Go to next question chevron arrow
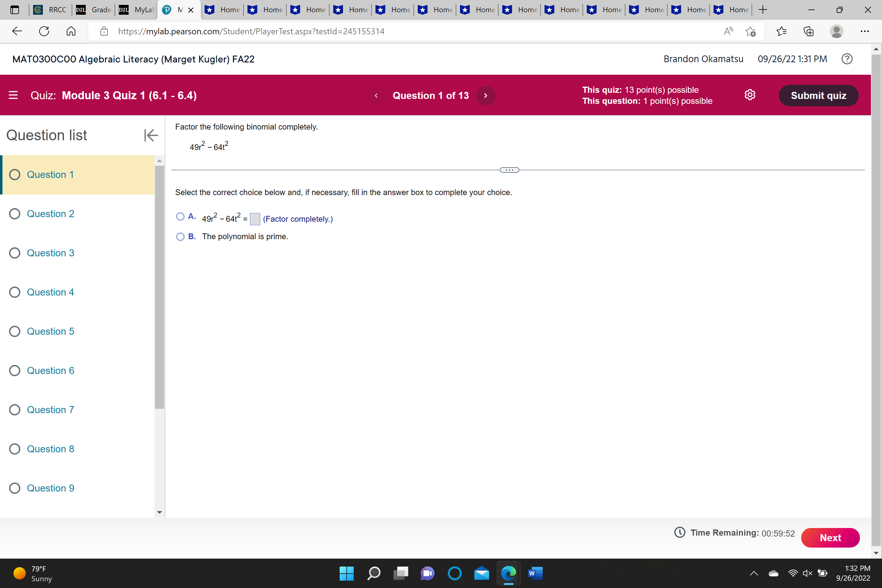This screenshot has height=588, width=882. 486,96
